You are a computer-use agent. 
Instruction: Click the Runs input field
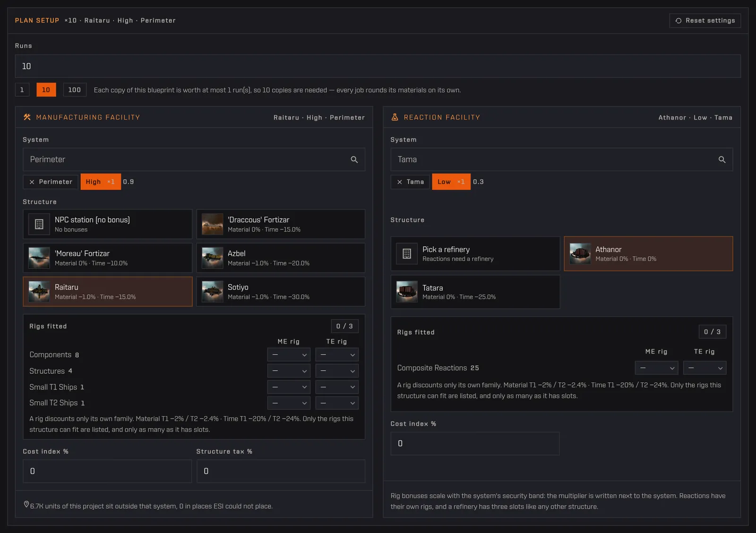[x=378, y=66]
